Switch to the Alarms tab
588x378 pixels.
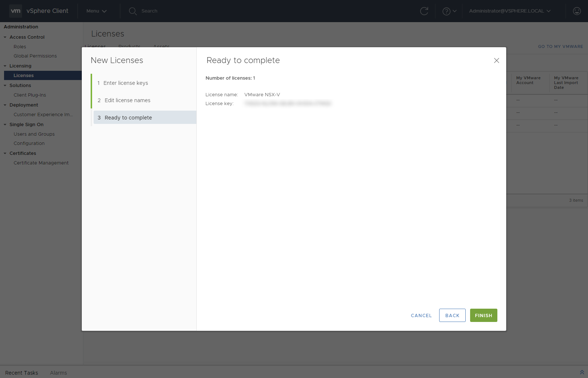[58, 373]
